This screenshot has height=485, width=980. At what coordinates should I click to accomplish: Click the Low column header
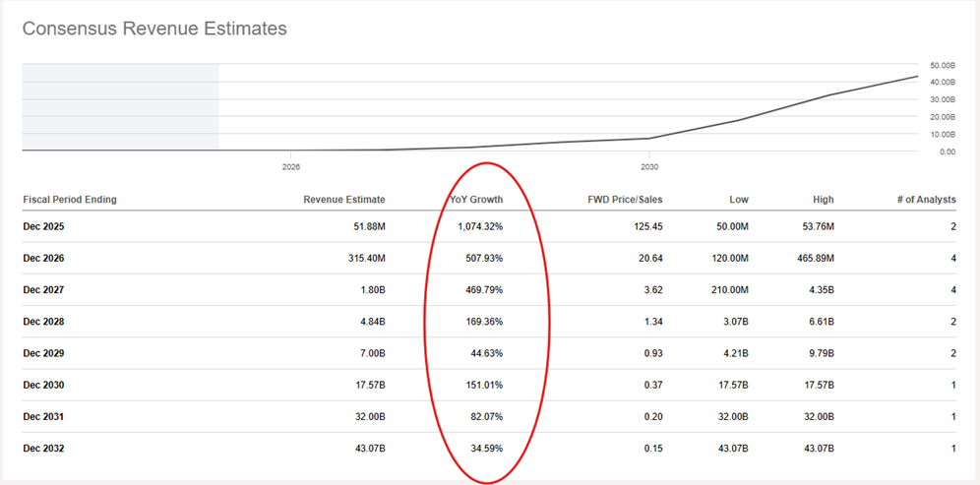click(x=739, y=200)
